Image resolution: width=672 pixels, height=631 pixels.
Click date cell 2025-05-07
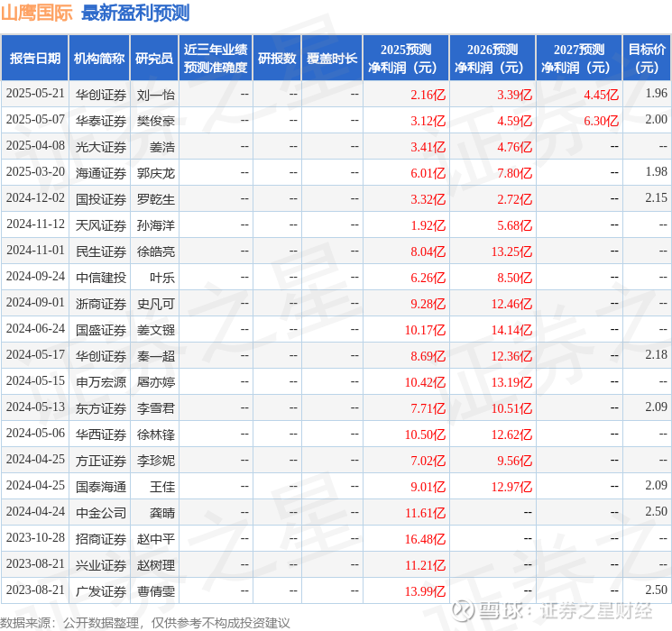click(35, 120)
